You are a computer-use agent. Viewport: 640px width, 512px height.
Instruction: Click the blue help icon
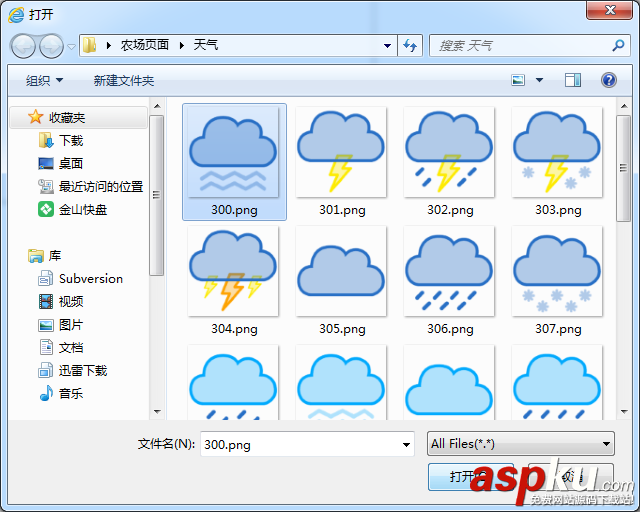(x=609, y=80)
